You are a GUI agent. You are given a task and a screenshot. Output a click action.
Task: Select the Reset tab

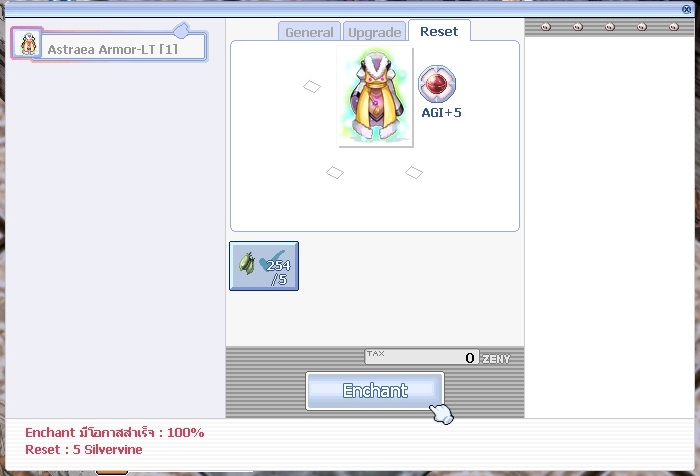(438, 31)
